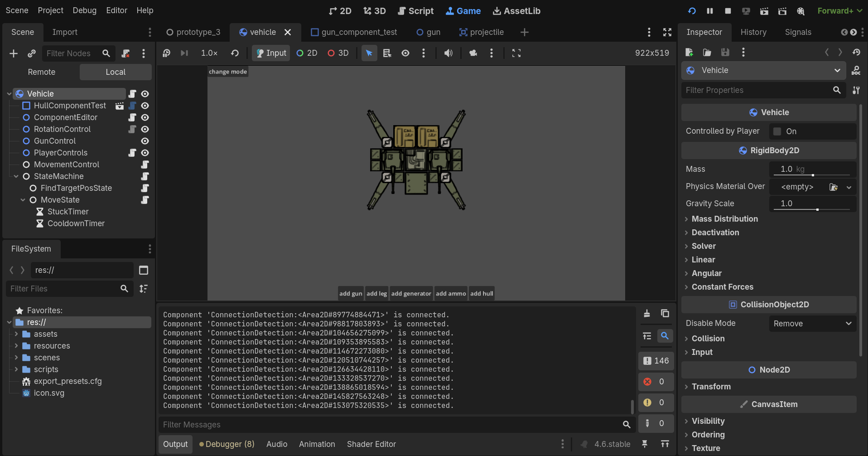The image size is (868, 456).
Task: Expand the Mass Distribution section
Action: click(x=724, y=219)
